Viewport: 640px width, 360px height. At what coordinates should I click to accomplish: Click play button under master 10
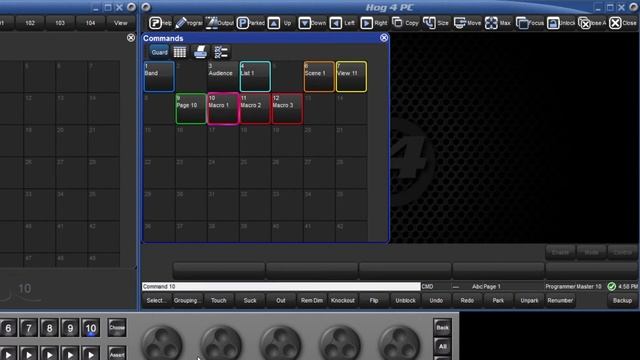pyautogui.click(x=91, y=353)
